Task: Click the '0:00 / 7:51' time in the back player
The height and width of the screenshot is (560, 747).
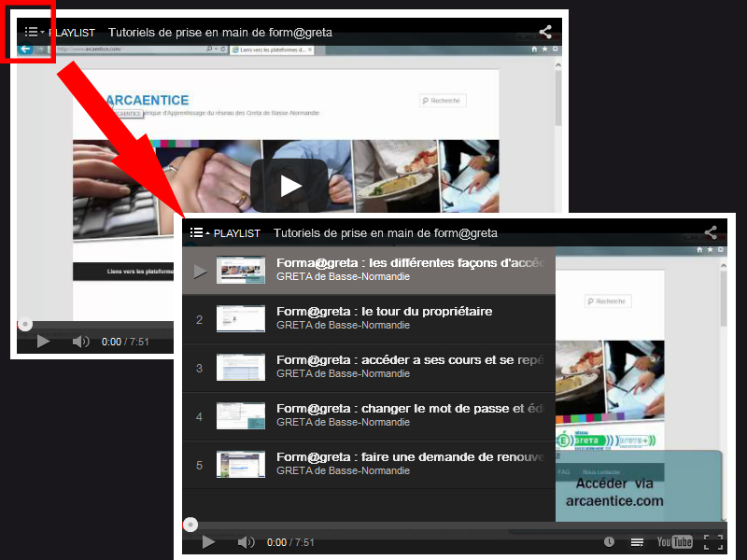Action: pyautogui.click(x=125, y=342)
